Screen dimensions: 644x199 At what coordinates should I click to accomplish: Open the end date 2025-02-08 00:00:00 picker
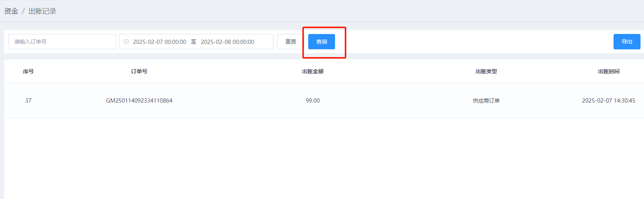tap(227, 42)
